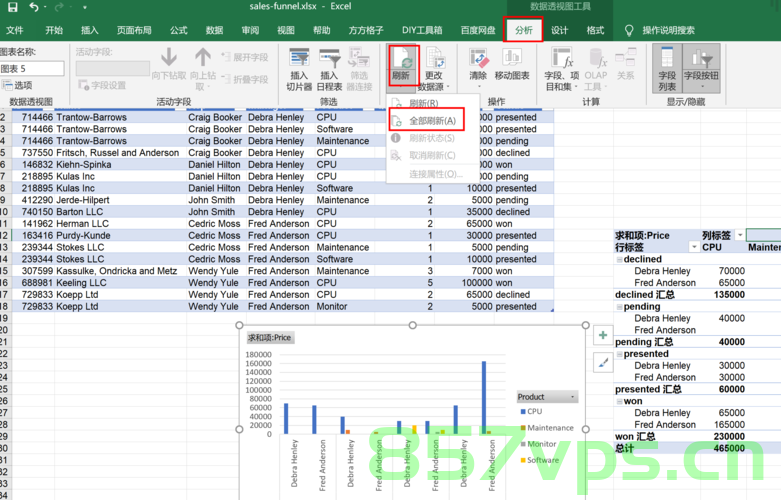Image resolution: width=781 pixels, height=500 pixels.
Task: Click the Redo arrow icon
Action: click(59, 7)
